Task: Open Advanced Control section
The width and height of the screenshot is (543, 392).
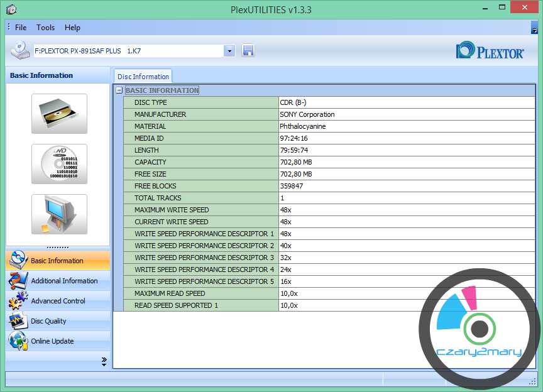Action: click(58, 301)
